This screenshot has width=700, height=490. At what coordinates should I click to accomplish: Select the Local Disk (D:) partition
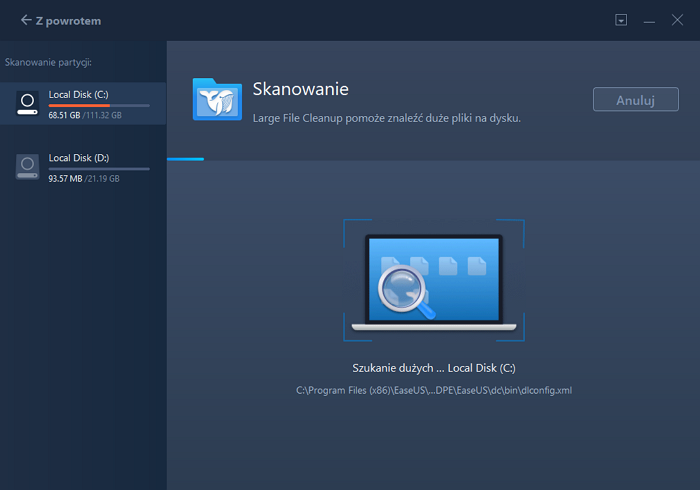[83, 167]
